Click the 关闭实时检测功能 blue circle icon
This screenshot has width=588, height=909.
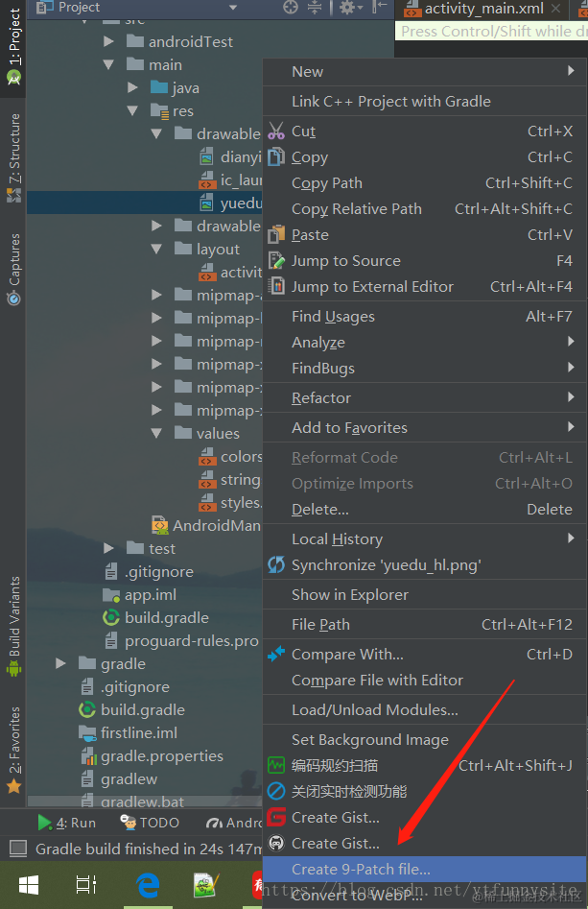coord(276,791)
